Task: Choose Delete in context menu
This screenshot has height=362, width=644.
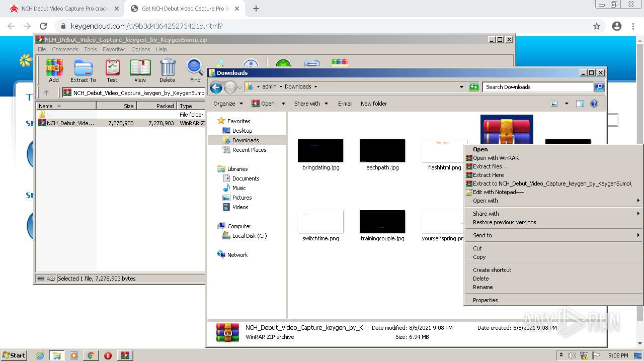Action: click(553, 279)
